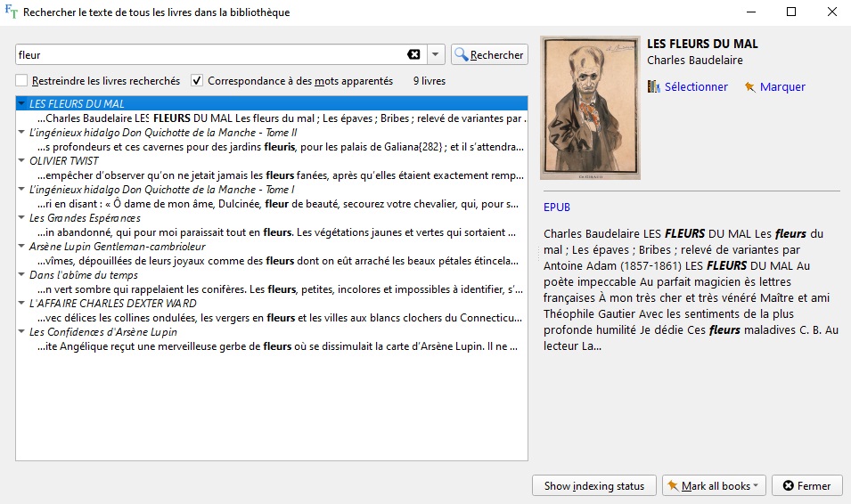Clear the search field with the X icon
Viewport: 851px width, 504px height.
413,54
